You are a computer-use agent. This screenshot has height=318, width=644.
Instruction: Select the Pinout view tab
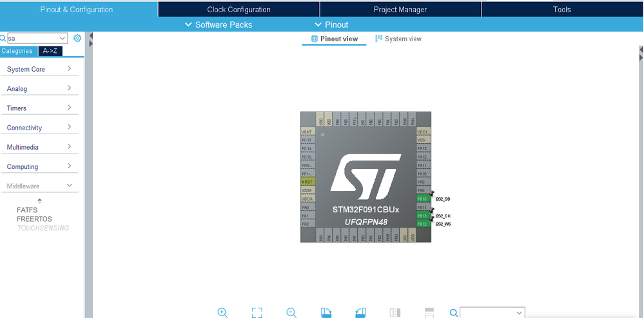[x=335, y=39]
